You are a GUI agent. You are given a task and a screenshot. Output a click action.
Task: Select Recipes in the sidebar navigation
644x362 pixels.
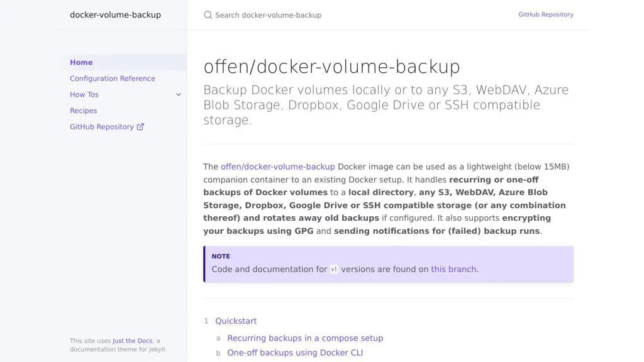[84, 111]
